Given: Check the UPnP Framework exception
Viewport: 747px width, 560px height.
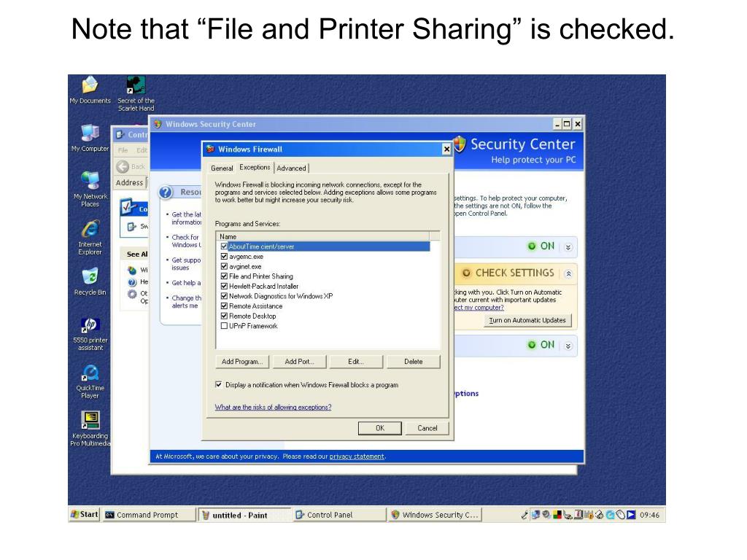Looking at the screenshot, I should [224, 326].
